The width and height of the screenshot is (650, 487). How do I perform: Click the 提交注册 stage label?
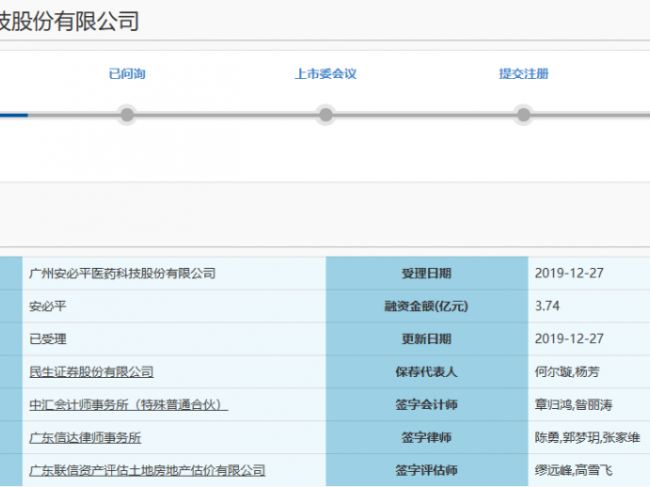524,74
